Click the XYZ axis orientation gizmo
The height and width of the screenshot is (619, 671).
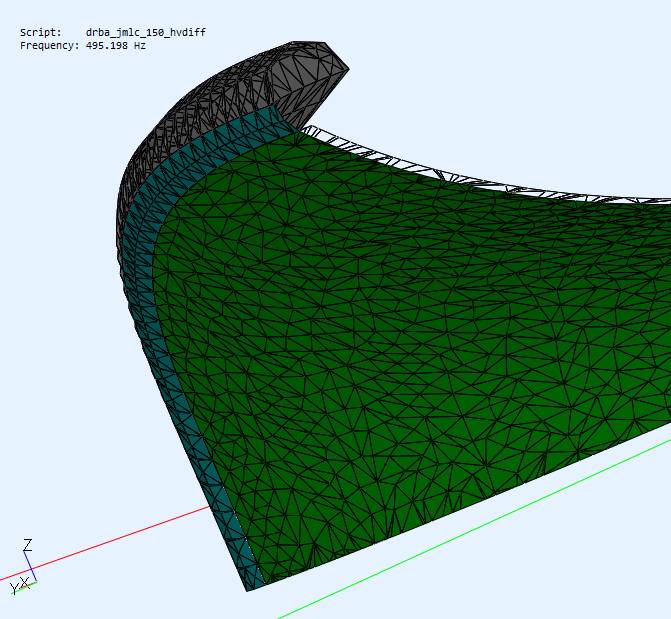tap(24, 567)
